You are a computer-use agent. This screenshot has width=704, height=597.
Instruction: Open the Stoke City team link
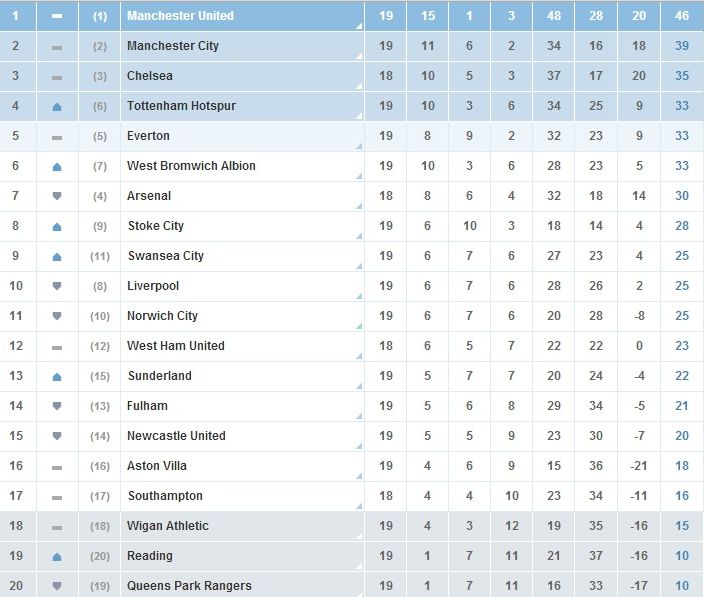(x=156, y=226)
